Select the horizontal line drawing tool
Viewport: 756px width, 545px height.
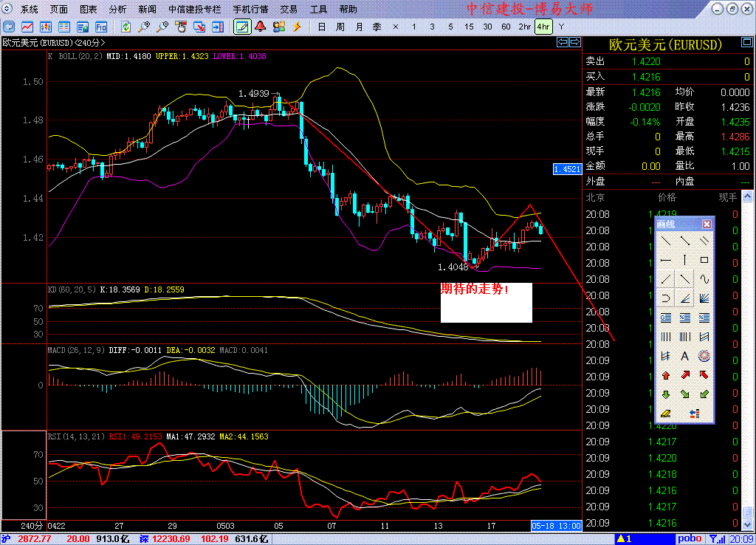666,260
